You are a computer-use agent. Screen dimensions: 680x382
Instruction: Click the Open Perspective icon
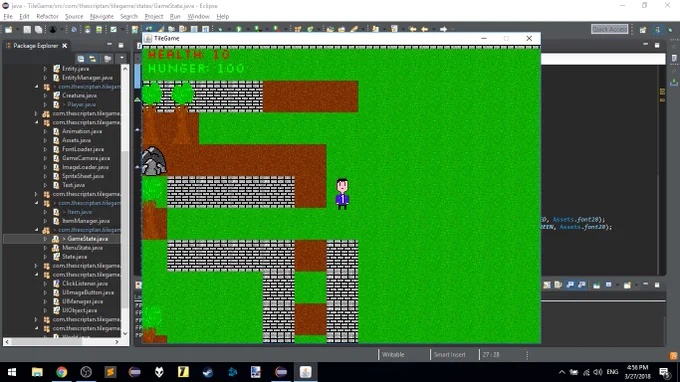[643, 29]
